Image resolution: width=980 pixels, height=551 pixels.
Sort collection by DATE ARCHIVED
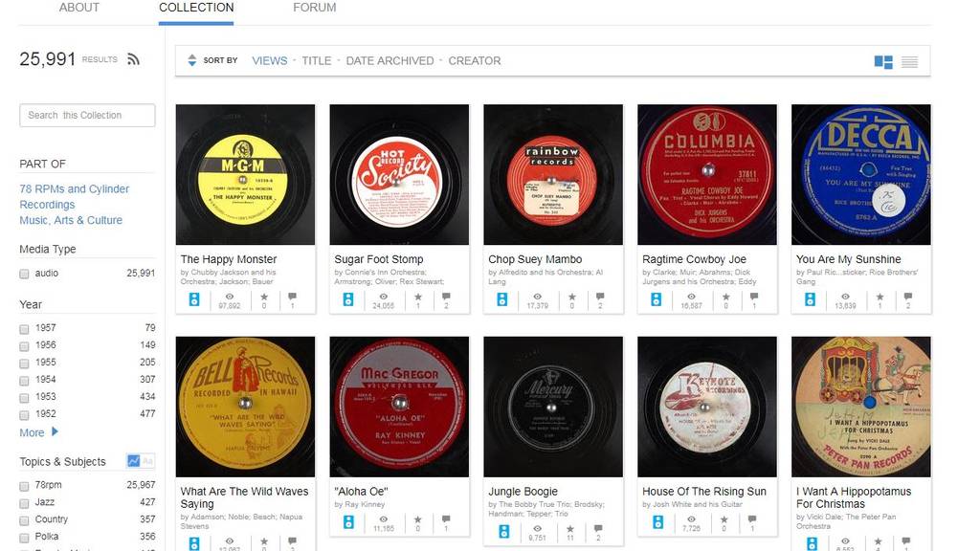388,60
